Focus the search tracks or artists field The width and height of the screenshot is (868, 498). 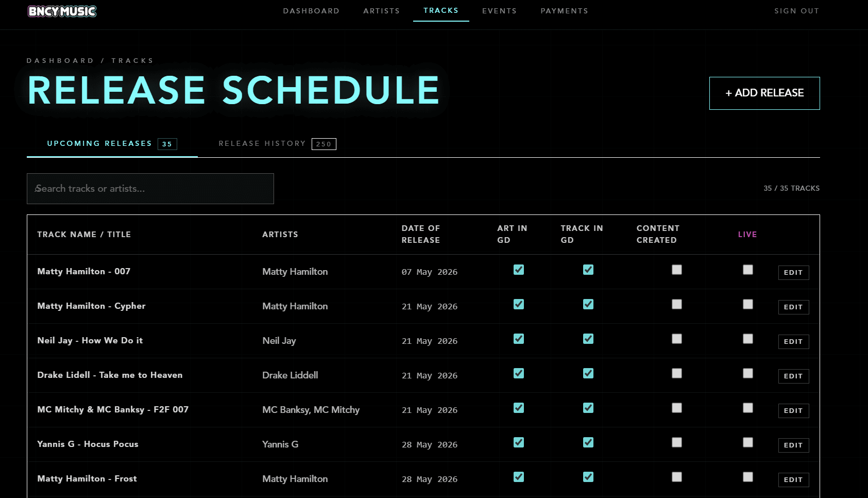point(150,189)
